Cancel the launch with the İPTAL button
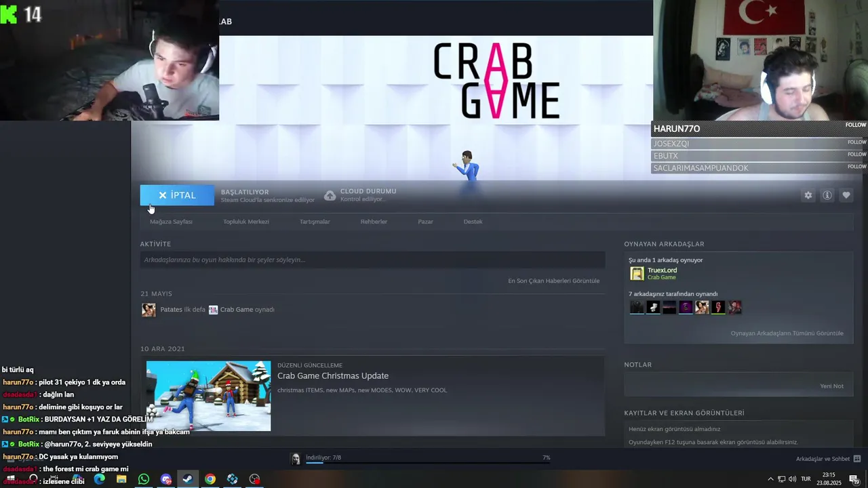 point(177,195)
